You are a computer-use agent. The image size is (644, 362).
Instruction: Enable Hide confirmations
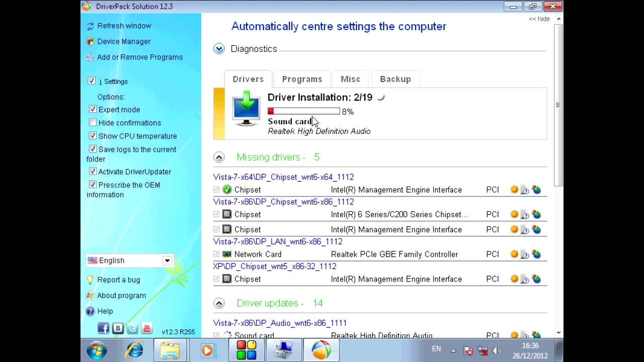93,122
